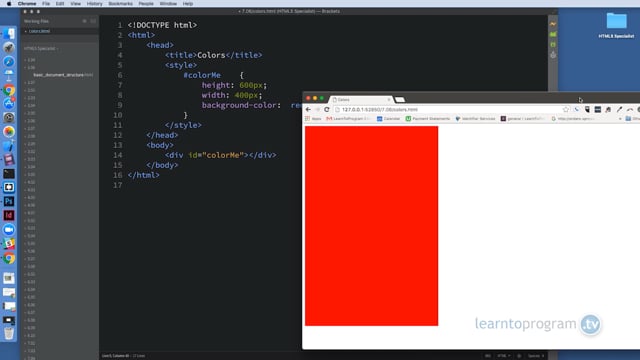Open the general LearnToProgram Slack bookmark

coord(523,119)
